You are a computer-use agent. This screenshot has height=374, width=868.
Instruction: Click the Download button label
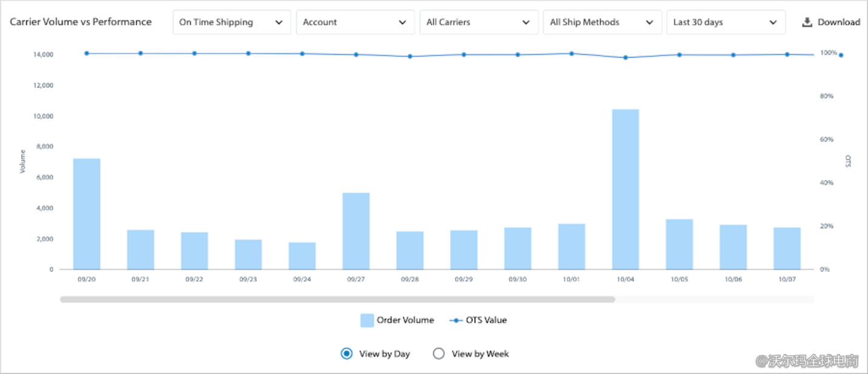838,22
